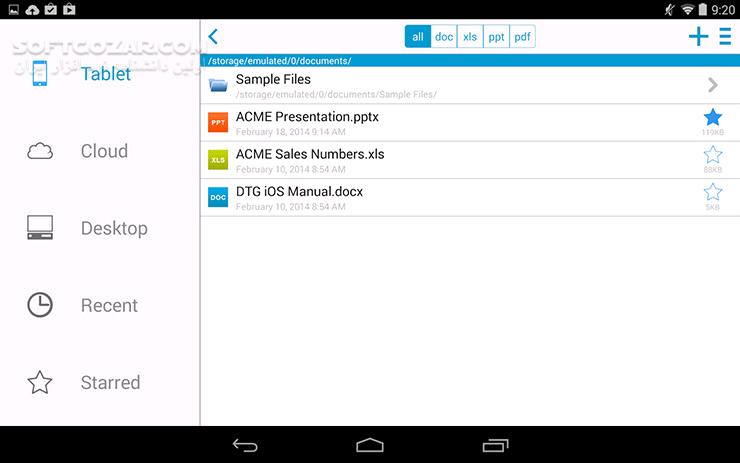The height and width of the screenshot is (463, 740).
Task: Select the Desktop computer icon in sidebar
Action: [x=40, y=227]
